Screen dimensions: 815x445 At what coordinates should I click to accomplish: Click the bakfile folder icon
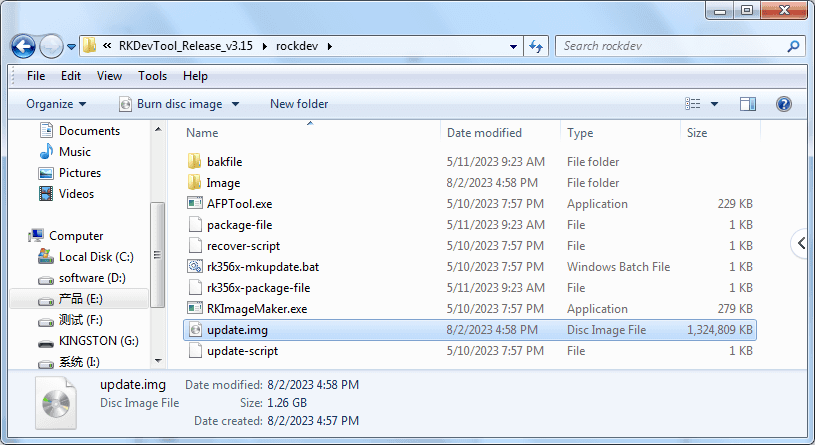pyautogui.click(x=195, y=162)
